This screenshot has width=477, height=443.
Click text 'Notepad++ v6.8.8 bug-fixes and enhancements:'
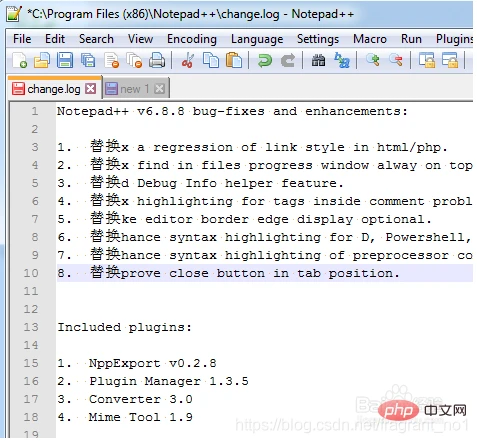232,111
